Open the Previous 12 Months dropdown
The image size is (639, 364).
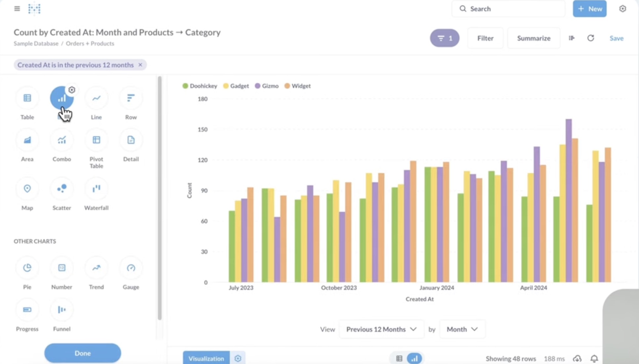click(x=381, y=329)
